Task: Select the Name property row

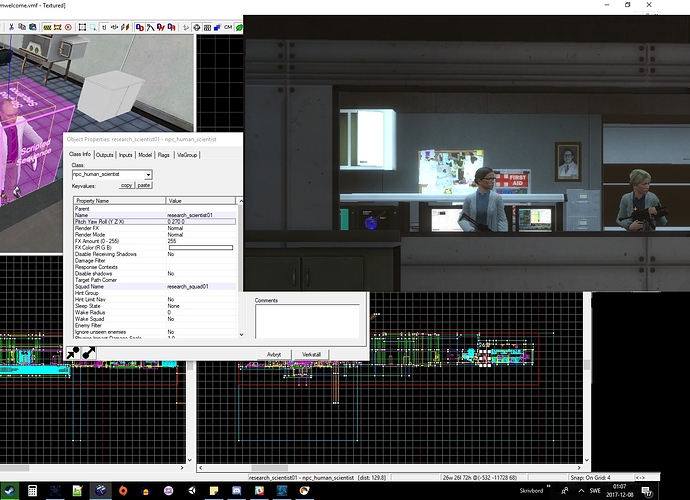Action: pos(155,215)
